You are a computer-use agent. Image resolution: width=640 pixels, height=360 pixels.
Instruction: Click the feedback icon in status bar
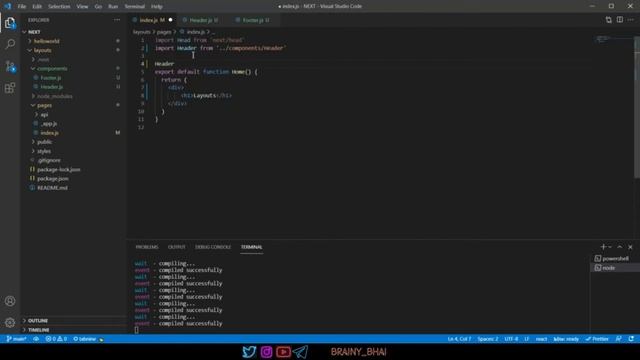[619, 339]
